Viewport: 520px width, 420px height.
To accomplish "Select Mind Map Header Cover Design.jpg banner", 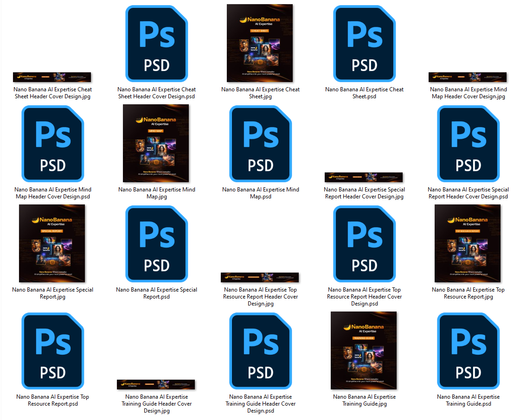I will pos(468,77).
